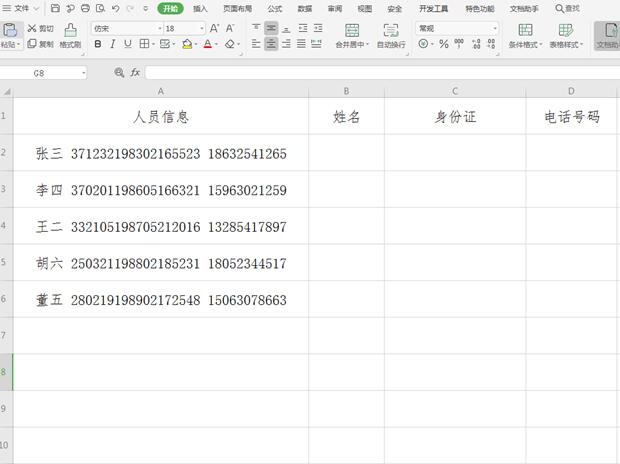Open the font color picker (red A)
Viewport: 620px width, 464px height.
click(208, 44)
